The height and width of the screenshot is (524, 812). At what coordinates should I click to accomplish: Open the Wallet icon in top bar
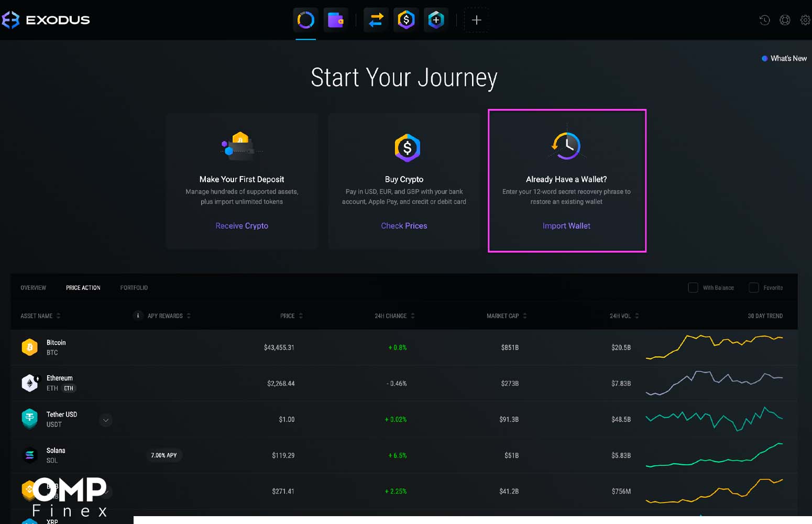pos(336,20)
